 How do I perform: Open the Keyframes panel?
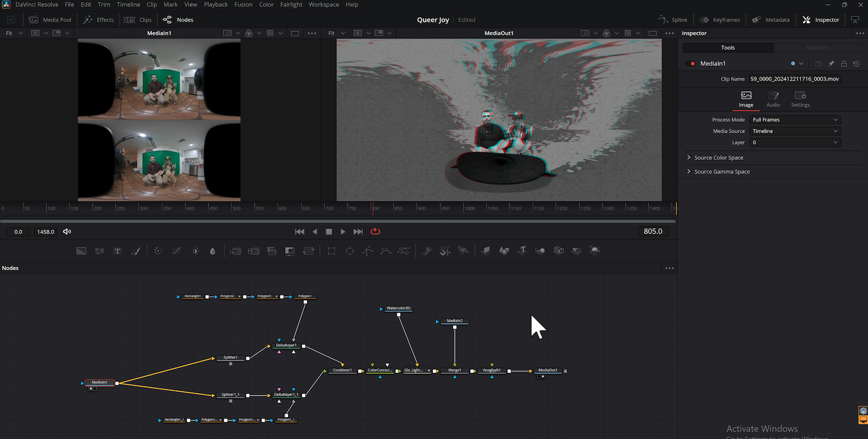click(719, 19)
